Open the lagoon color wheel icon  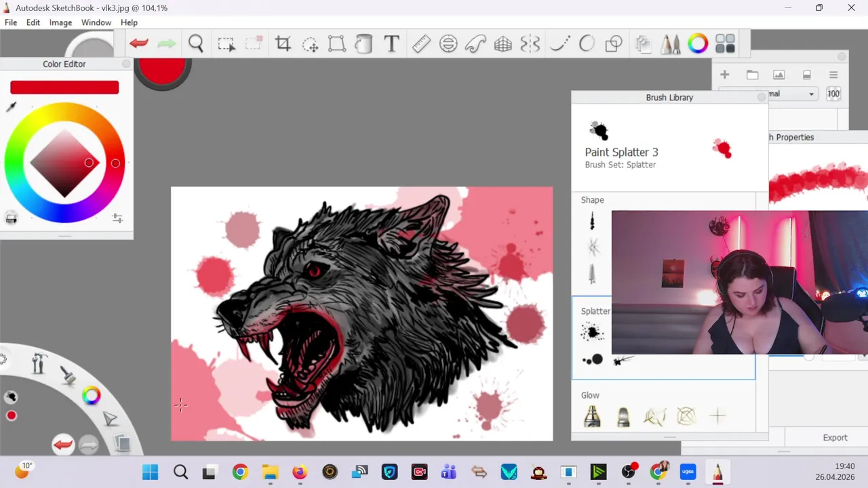91,396
